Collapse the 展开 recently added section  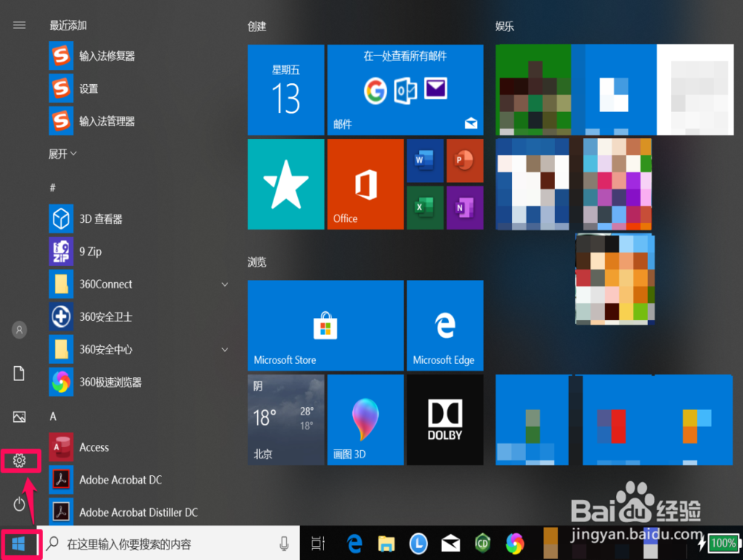(60, 154)
